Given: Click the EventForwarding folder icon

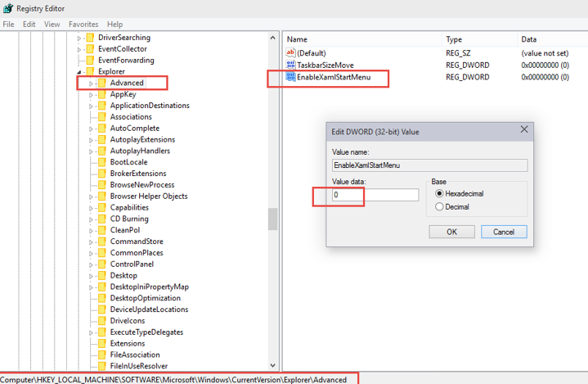Looking at the screenshot, I should coord(90,60).
